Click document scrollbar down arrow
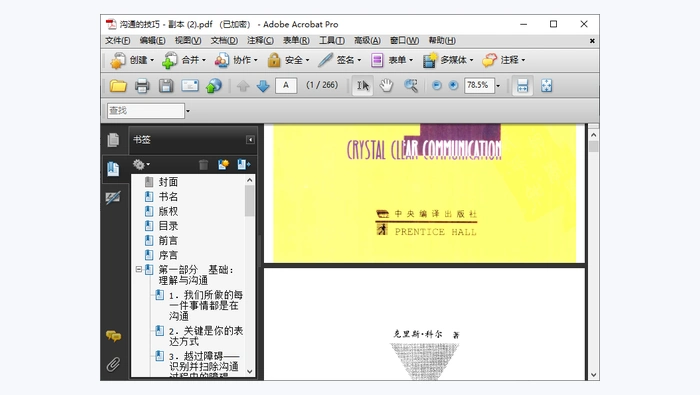The width and height of the screenshot is (700, 395). (593, 375)
